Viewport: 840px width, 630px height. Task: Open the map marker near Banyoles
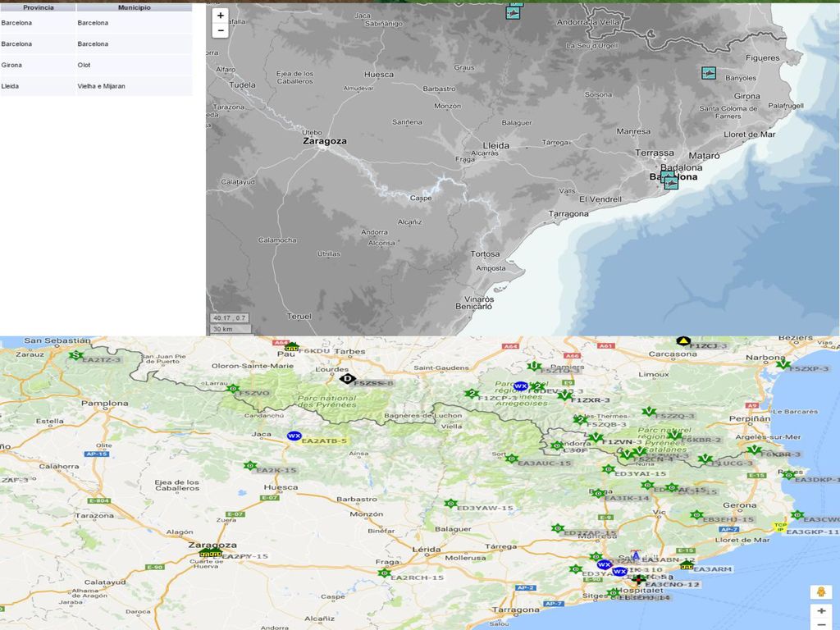click(708, 73)
